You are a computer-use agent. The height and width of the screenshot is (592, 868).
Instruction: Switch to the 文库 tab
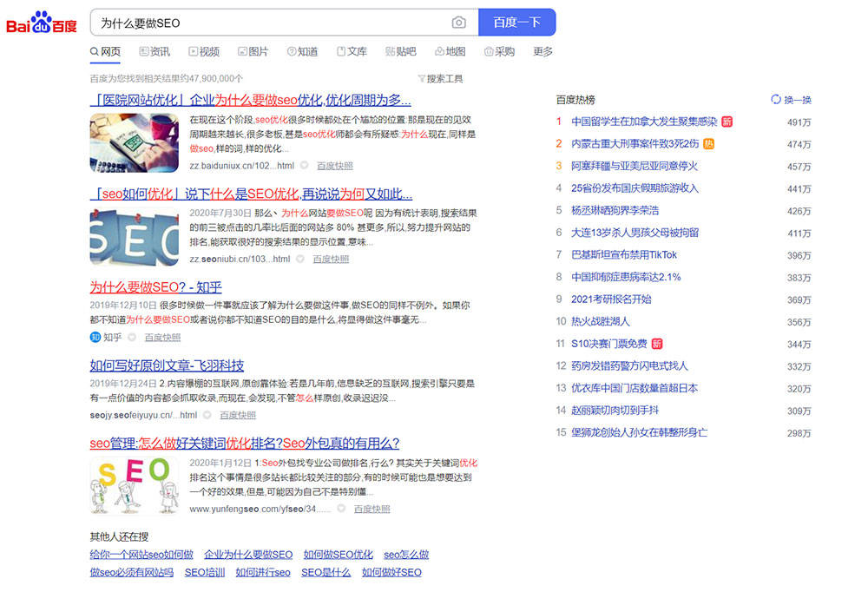[352, 51]
